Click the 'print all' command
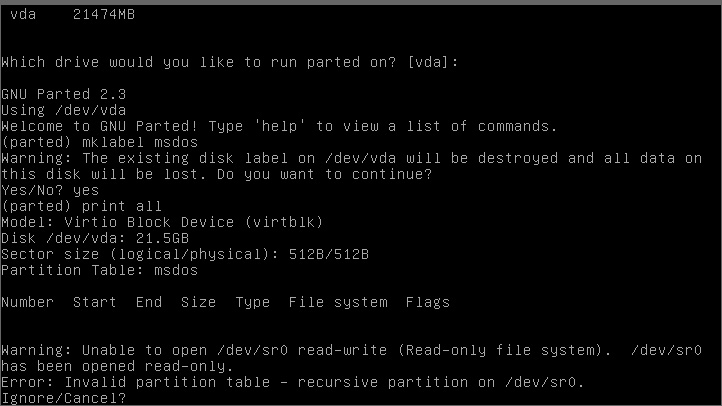 click(x=122, y=206)
